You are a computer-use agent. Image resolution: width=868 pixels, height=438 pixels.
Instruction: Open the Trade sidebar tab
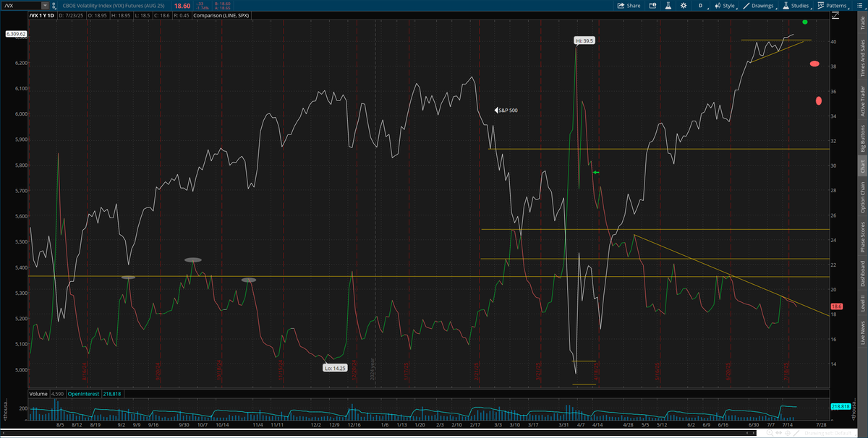861,21
